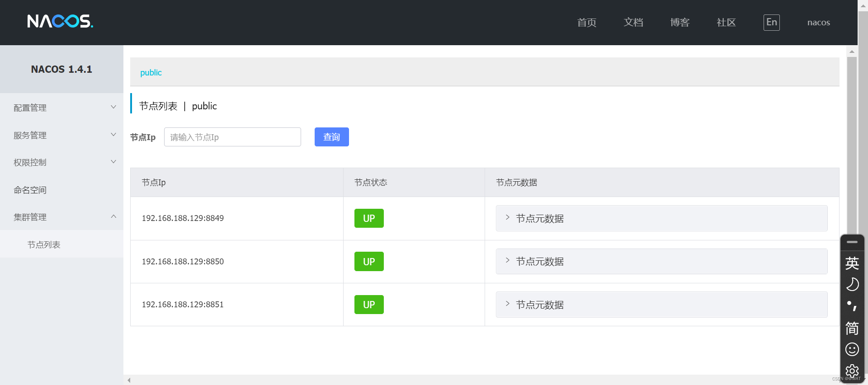This screenshot has height=385, width=868.
Task: Expand 配置管理 menu chevron
Action: point(113,107)
